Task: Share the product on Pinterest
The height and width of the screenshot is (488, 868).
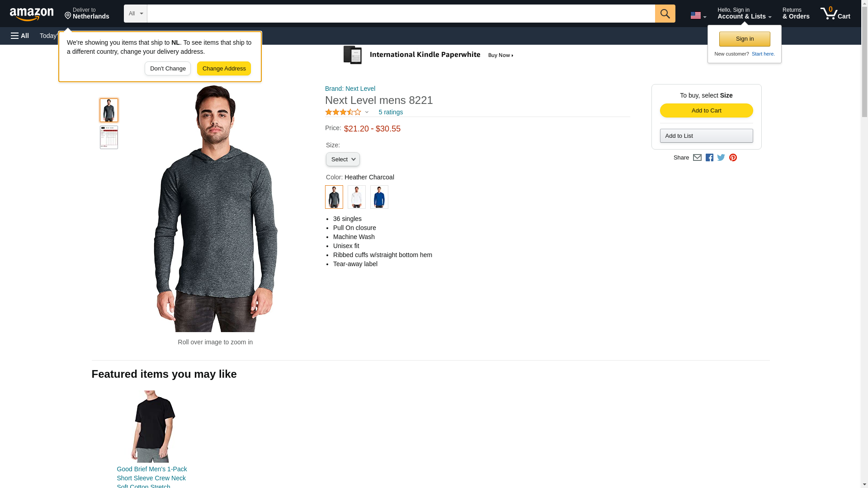Action: pyautogui.click(x=733, y=158)
